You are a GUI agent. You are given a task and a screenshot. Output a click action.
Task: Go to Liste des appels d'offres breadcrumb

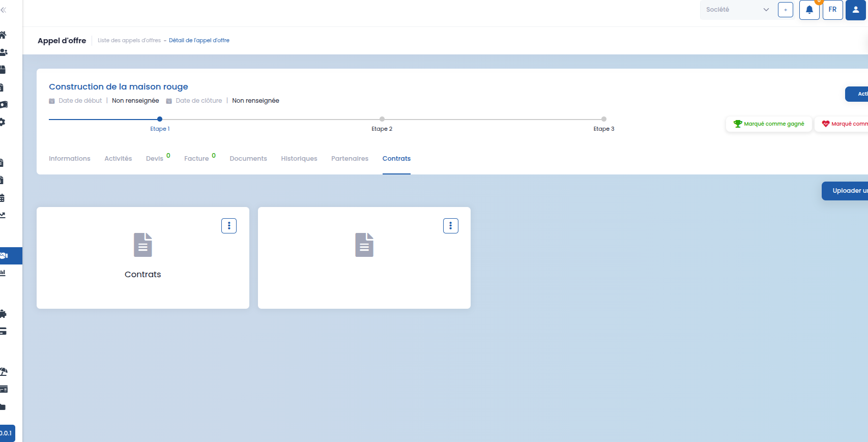pos(129,40)
